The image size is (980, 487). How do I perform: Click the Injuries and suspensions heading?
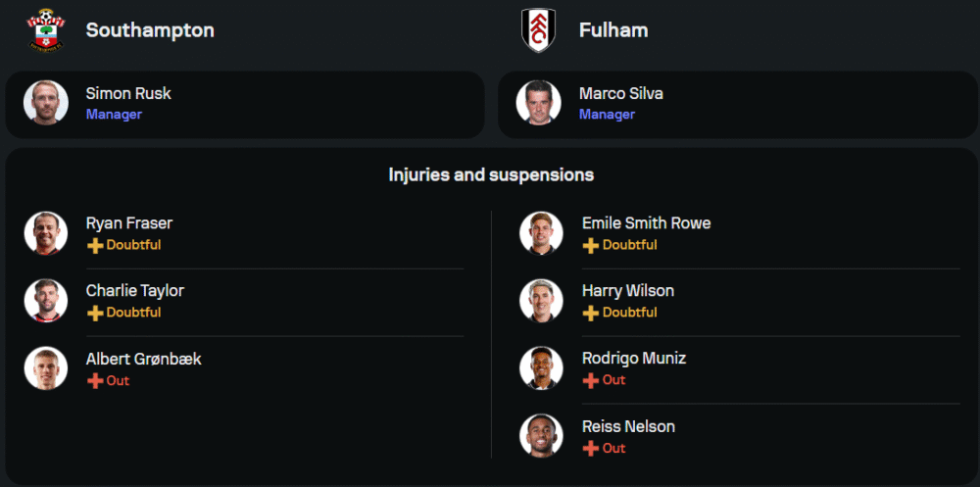tap(491, 175)
